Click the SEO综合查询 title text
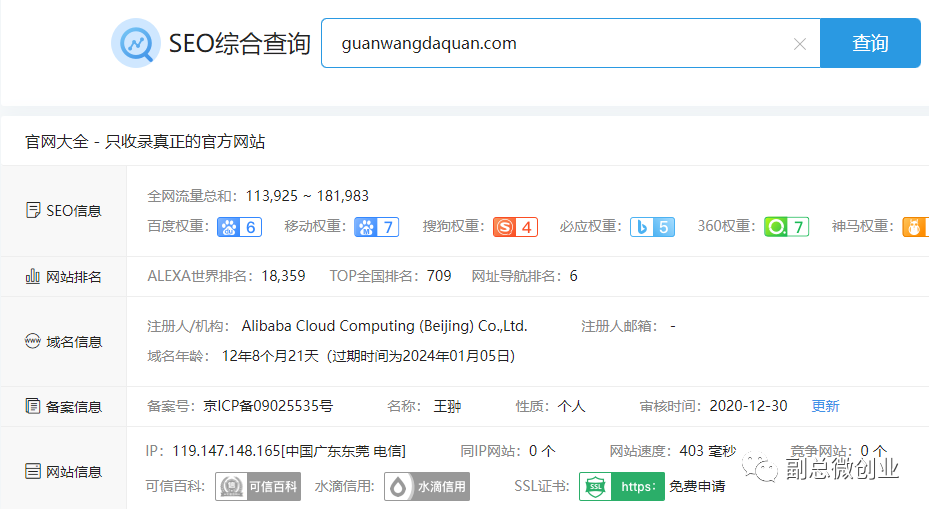The width and height of the screenshot is (929, 509). coord(240,43)
